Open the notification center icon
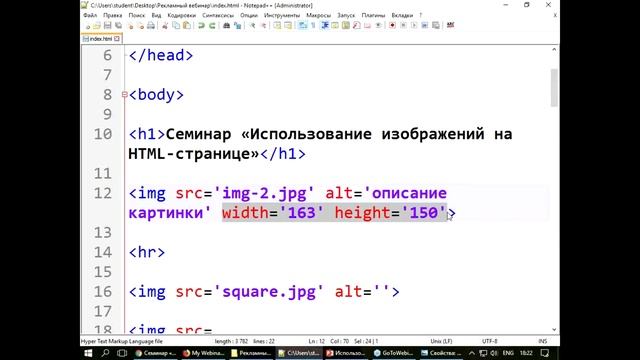This screenshot has width=640, height=360. pos(545,353)
